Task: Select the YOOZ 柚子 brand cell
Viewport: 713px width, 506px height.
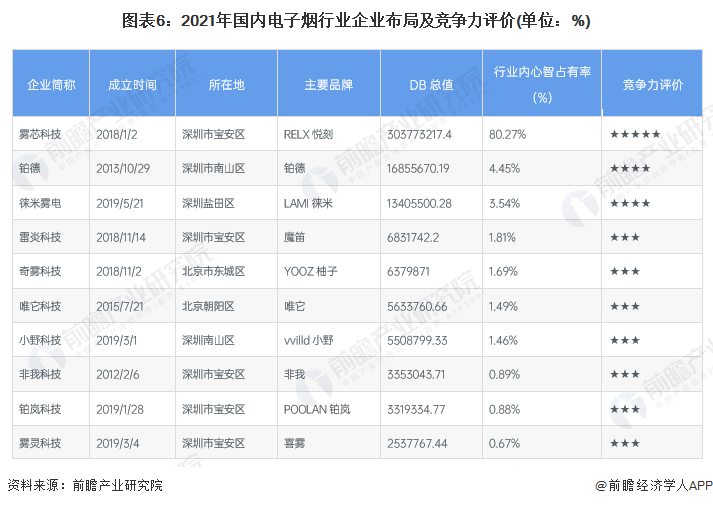Action: [314, 271]
